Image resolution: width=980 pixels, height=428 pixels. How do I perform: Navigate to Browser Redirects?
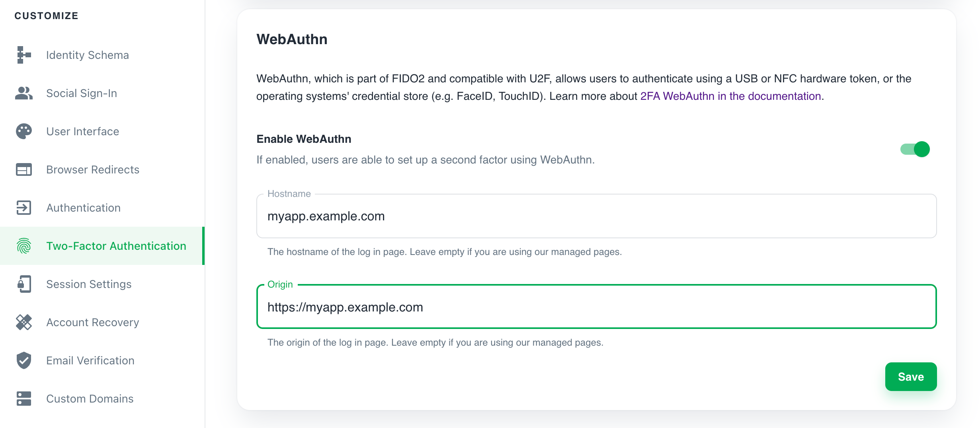point(102,169)
